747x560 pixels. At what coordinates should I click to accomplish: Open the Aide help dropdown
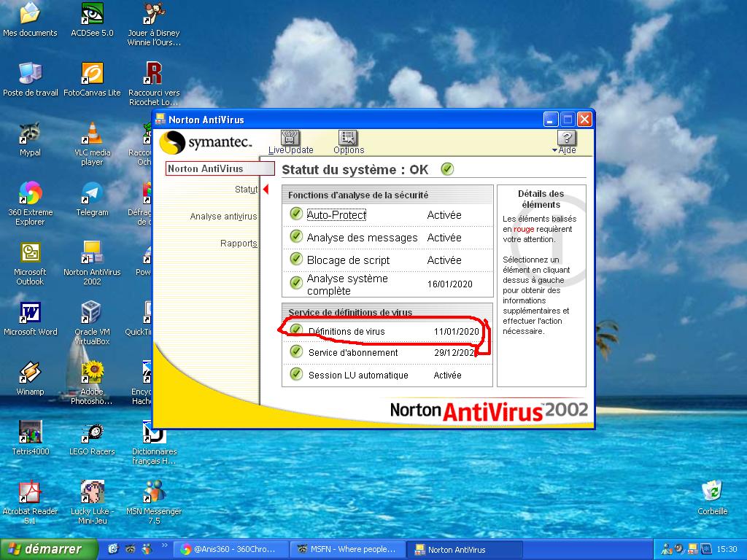pos(566,141)
